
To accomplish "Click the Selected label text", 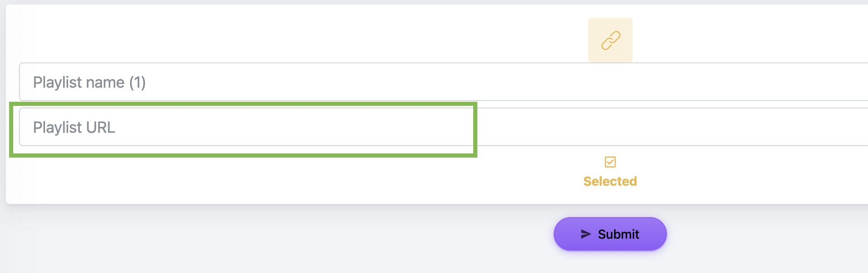I will click(x=610, y=181).
